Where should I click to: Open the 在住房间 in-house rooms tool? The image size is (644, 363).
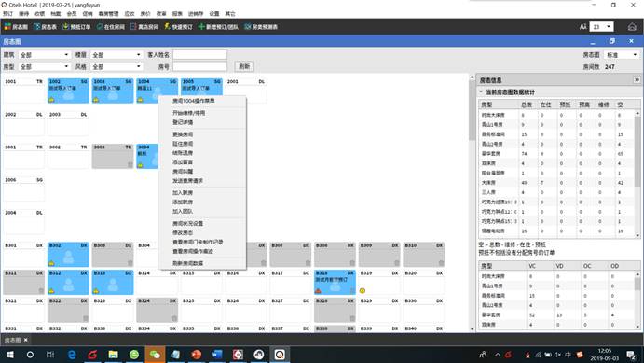coord(111,27)
